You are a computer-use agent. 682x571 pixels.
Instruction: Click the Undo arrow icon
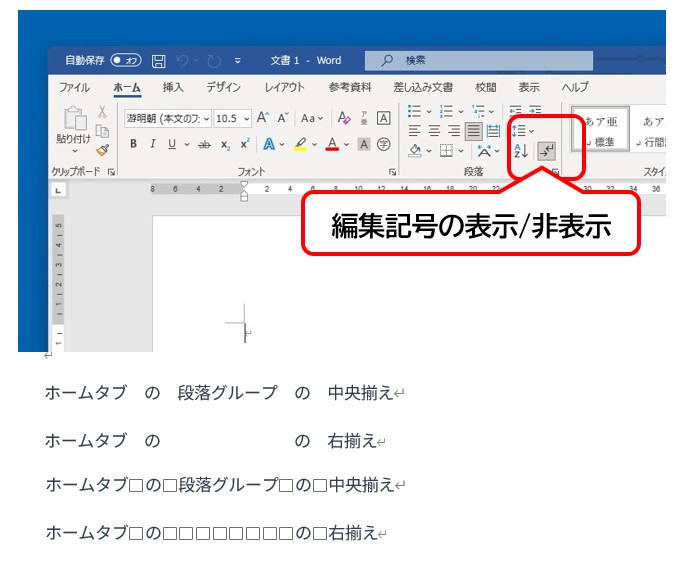[182, 61]
